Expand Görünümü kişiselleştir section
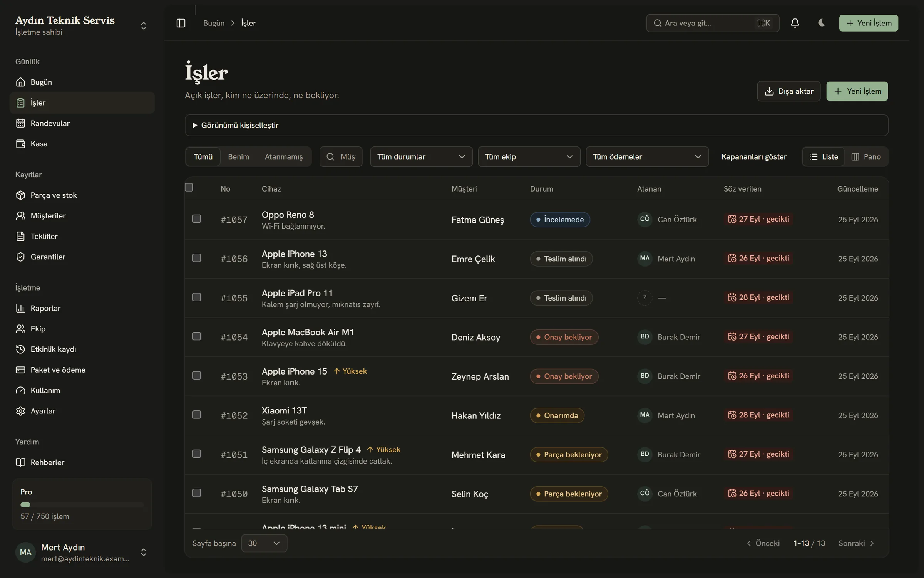Viewport: 924px width, 578px height. [x=536, y=125]
